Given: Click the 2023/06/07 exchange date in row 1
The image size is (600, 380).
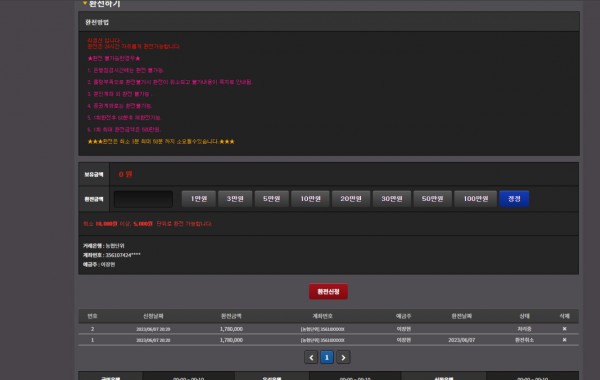Looking at the screenshot, I should coord(461,340).
